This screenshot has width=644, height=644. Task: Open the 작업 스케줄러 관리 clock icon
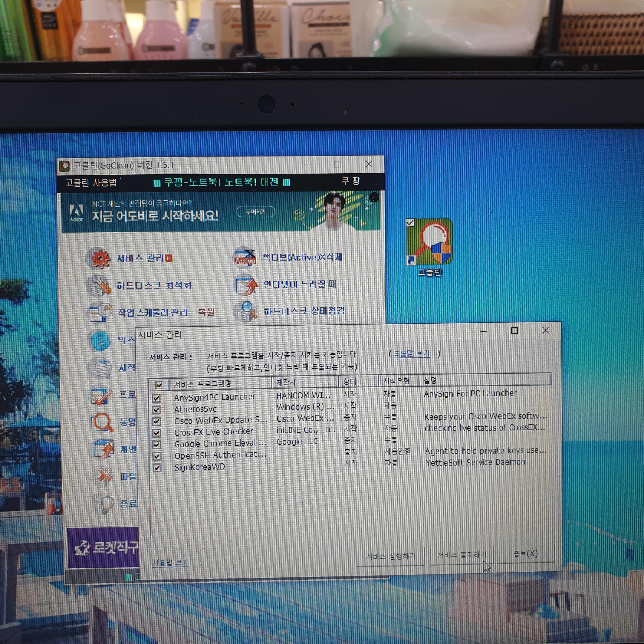tap(100, 313)
